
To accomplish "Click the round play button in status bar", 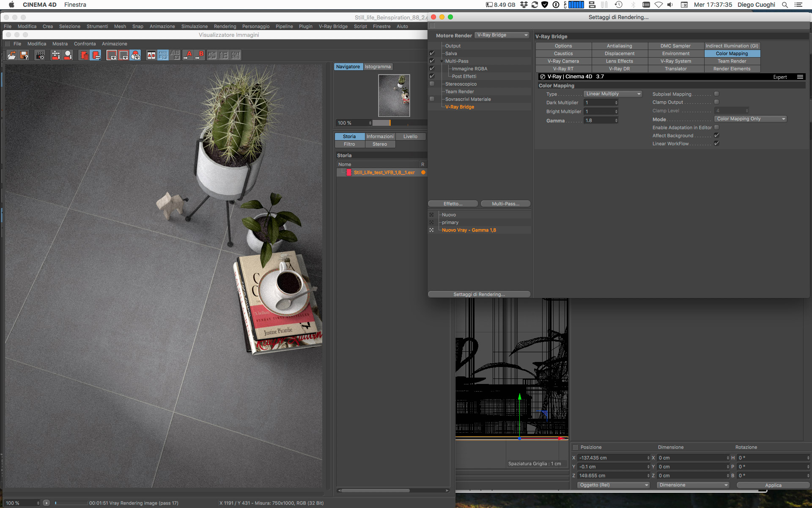I will point(47,503).
